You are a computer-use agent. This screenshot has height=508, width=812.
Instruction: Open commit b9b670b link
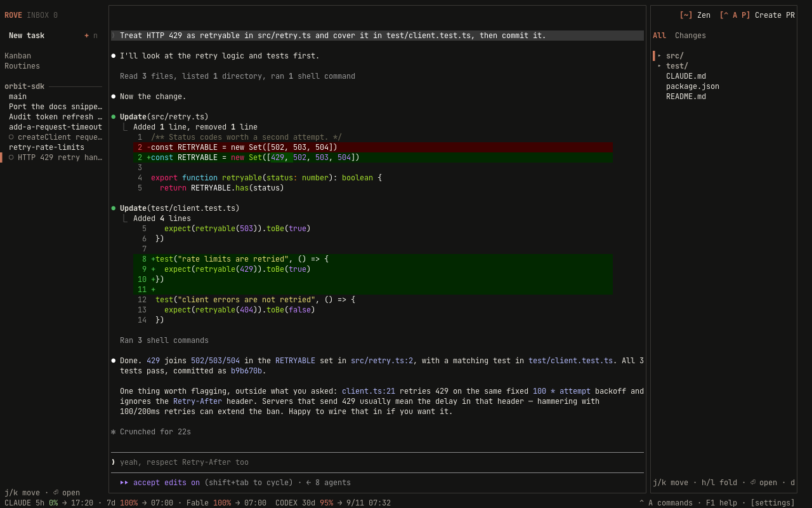246,371
